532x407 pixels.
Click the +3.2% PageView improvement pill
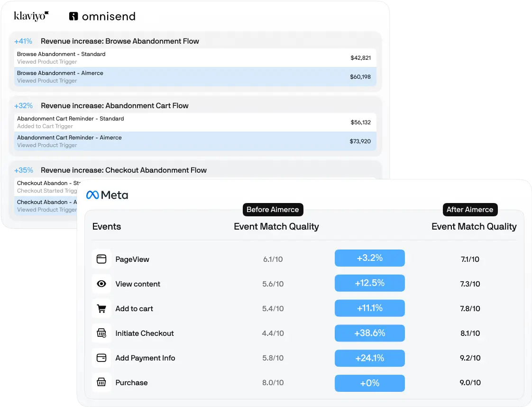(369, 258)
